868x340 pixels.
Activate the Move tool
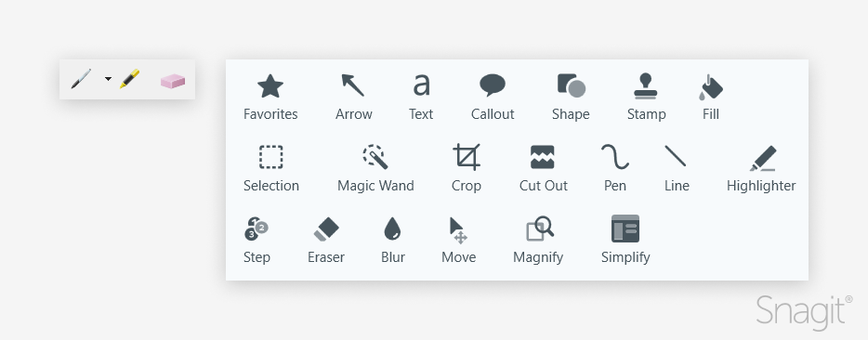(458, 241)
